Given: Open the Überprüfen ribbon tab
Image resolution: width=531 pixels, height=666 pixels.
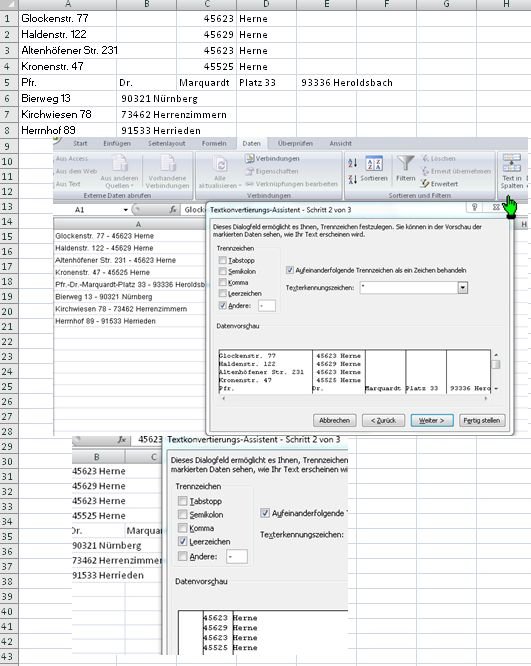Looking at the screenshot, I should [x=295, y=144].
